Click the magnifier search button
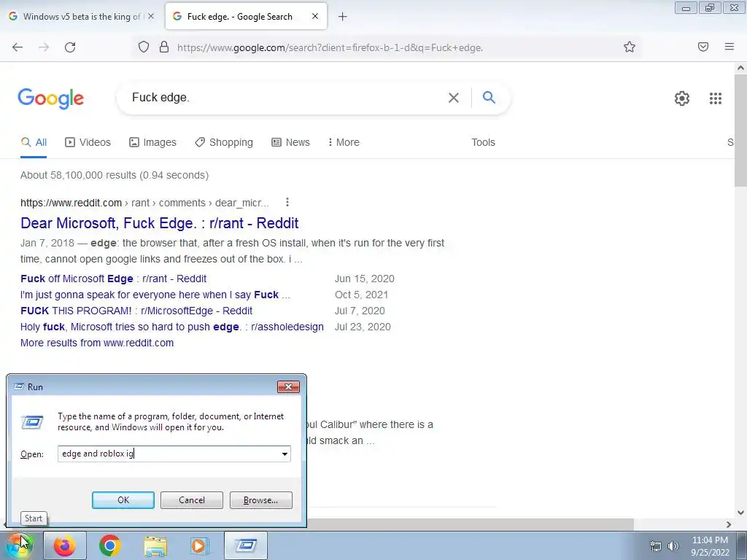The image size is (747, 560). click(489, 98)
